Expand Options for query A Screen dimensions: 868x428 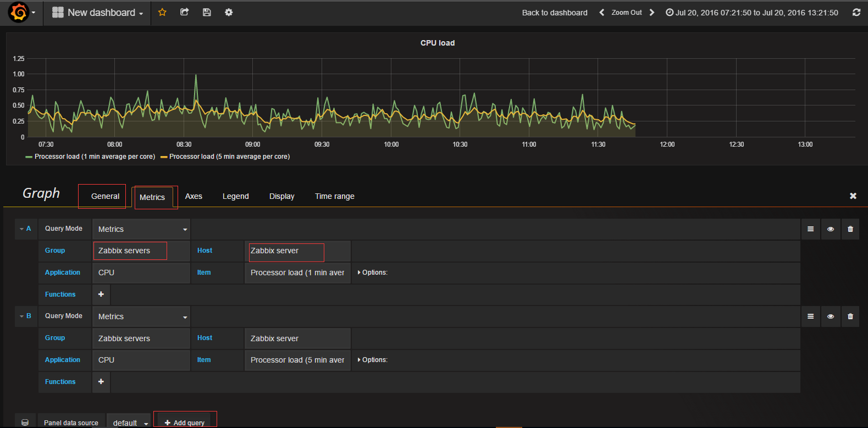[373, 273]
